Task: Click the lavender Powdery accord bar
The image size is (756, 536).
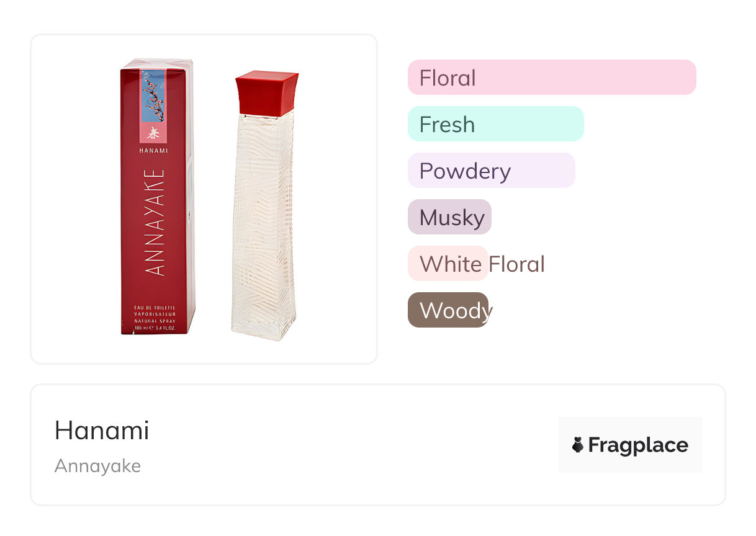Action: (491, 171)
